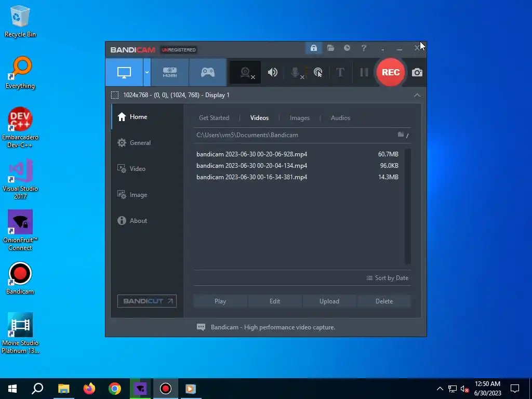Viewport: 532px width, 399px height.
Task: Click the chat bubble message icon
Action: tap(201, 327)
